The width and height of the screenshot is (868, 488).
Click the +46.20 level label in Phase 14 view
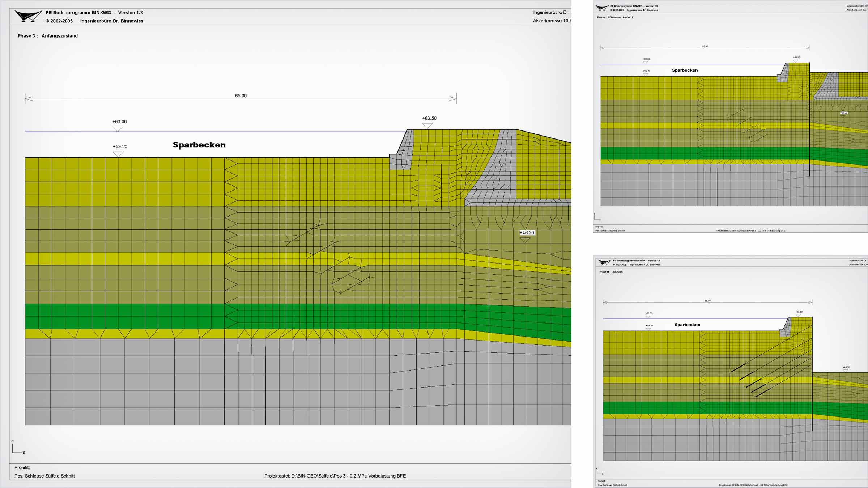[846, 367]
